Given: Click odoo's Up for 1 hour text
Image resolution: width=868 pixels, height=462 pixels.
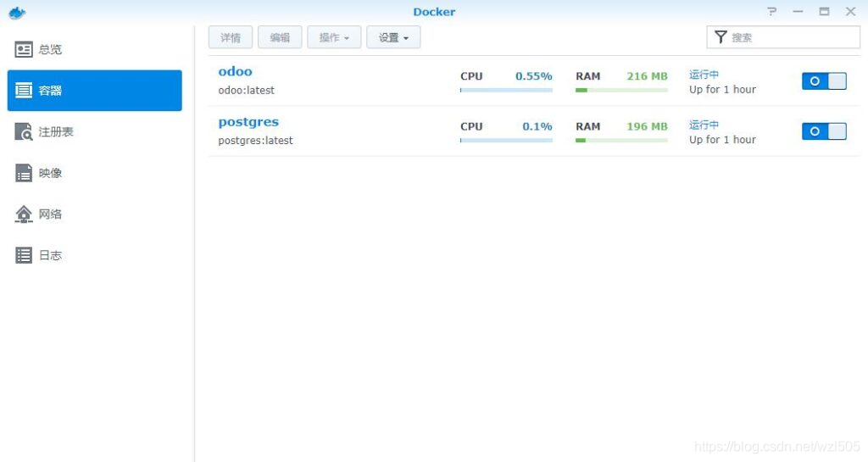Looking at the screenshot, I should coord(722,90).
